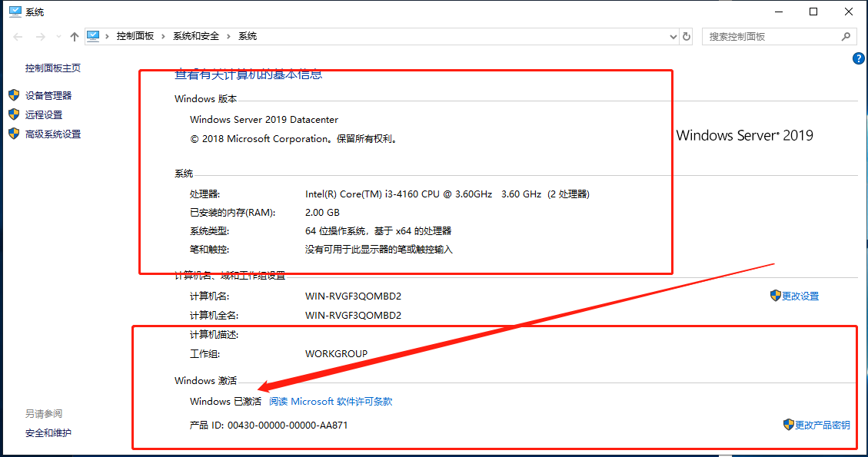Open 高级系统设置 from the sidebar
This screenshot has height=457, width=868.
pos(53,134)
